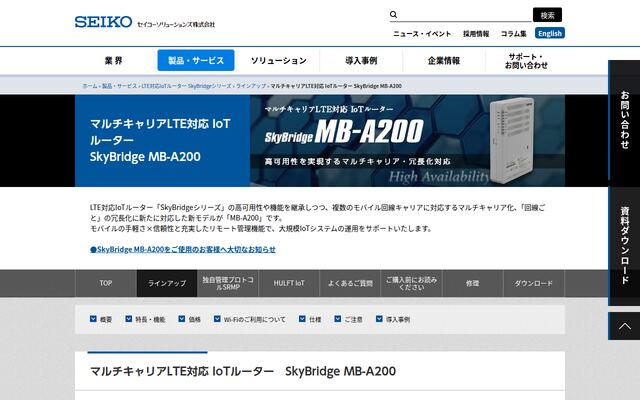Click the arrow icon beside 仕様 anchor

coord(302,319)
